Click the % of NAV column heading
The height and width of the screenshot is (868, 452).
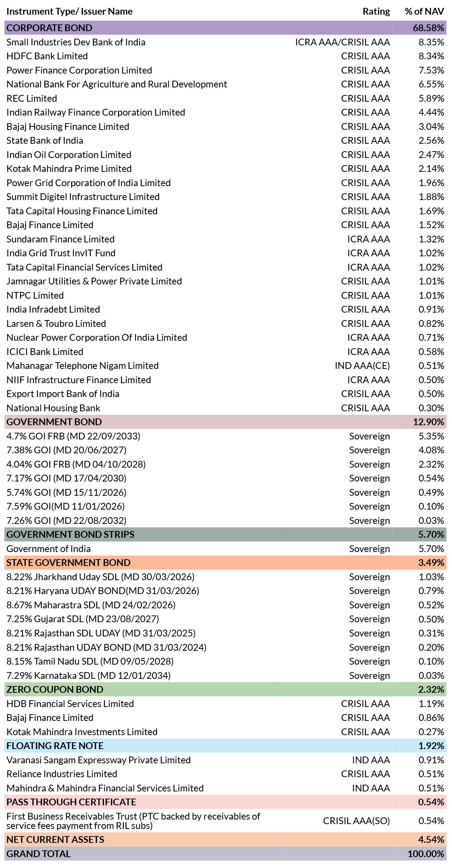pos(424,12)
